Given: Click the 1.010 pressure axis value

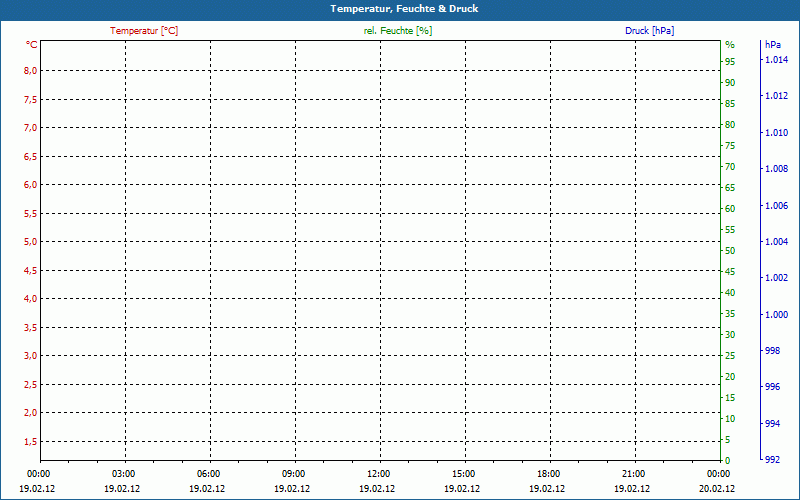Looking at the screenshot, I should [x=777, y=133].
